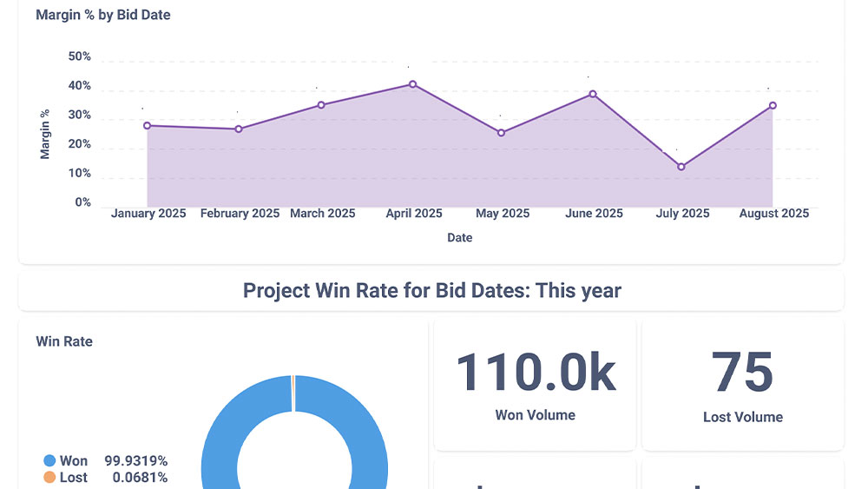Select the April 2025 peak data point
Image resolution: width=868 pixels, height=489 pixels.
[x=413, y=84]
